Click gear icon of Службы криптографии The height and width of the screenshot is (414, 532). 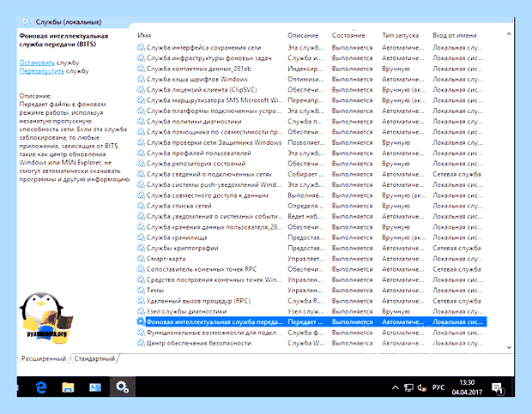coord(141,248)
